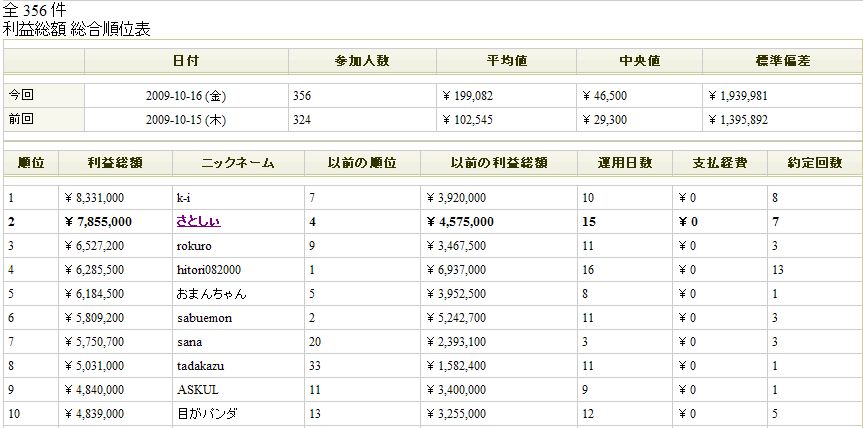Click the ASKUL nickname cell
The width and height of the screenshot is (863, 428).
[x=194, y=390]
